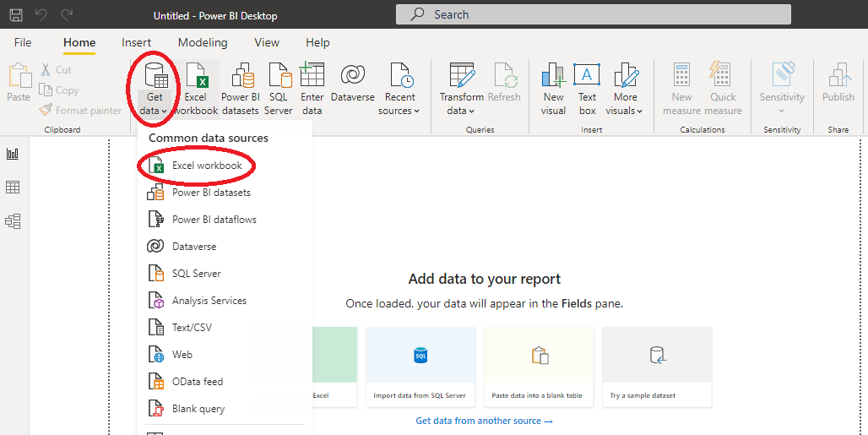Add a New visual to the report
The height and width of the screenshot is (435, 868).
pos(553,88)
